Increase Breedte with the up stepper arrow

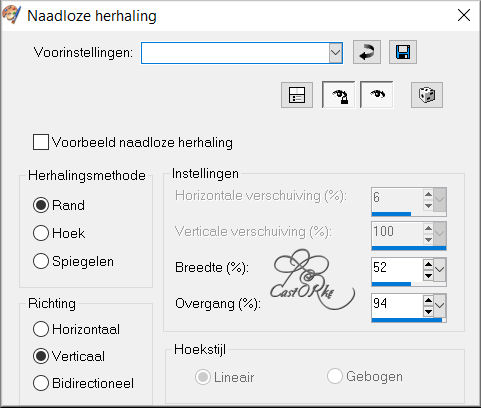428,264
